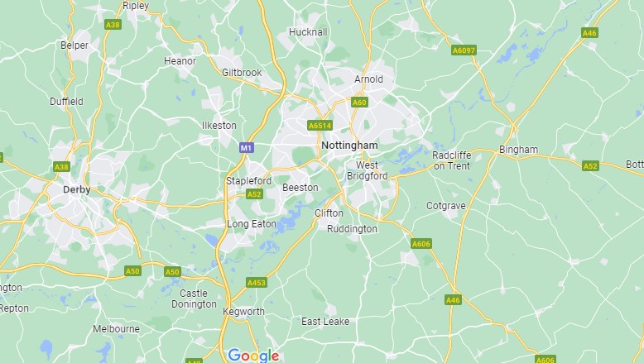Click the West Bridgford label
644x363 pixels.
368,170
